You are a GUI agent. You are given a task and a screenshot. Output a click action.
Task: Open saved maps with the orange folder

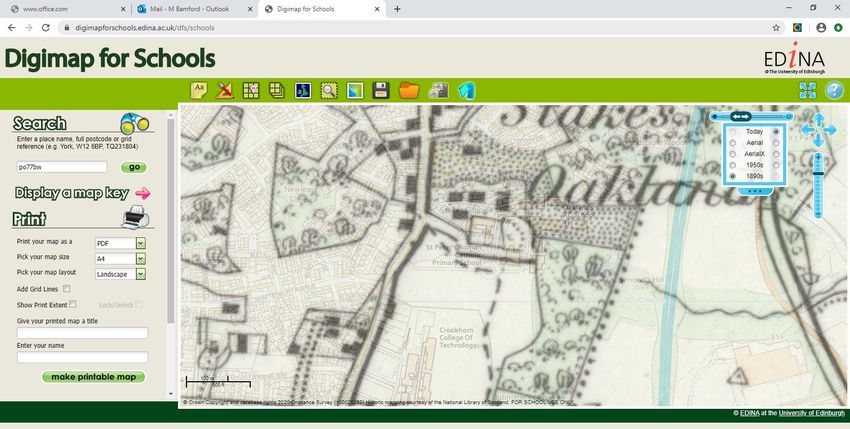[x=409, y=90]
